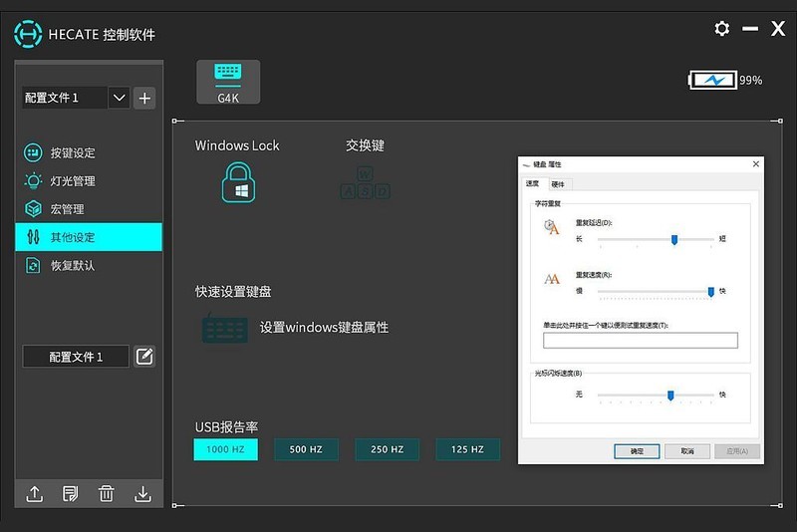The image size is (797, 532).
Task: Minimize the HECATE window
Action: point(750,29)
